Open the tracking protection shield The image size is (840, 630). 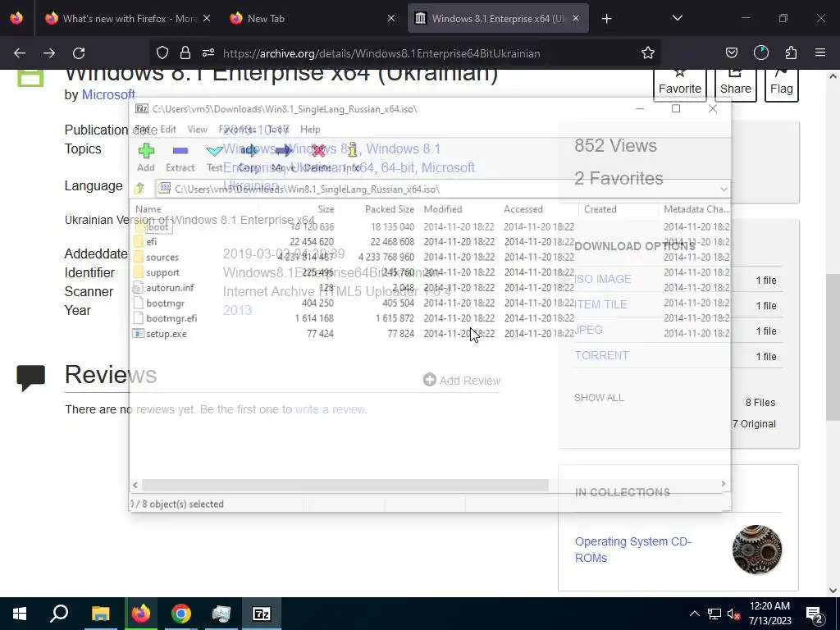click(x=162, y=53)
